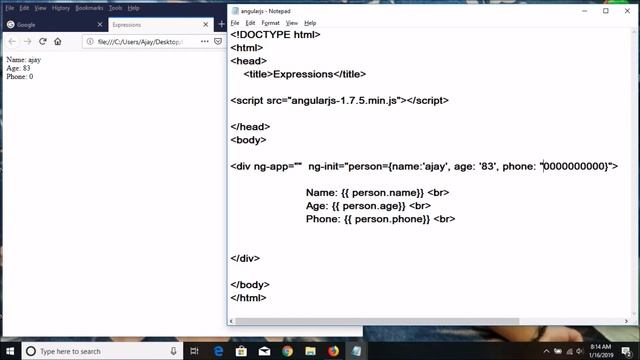Click 'Age: 83' output in browser
The height and width of the screenshot is (360, 640).
point(18,68)
